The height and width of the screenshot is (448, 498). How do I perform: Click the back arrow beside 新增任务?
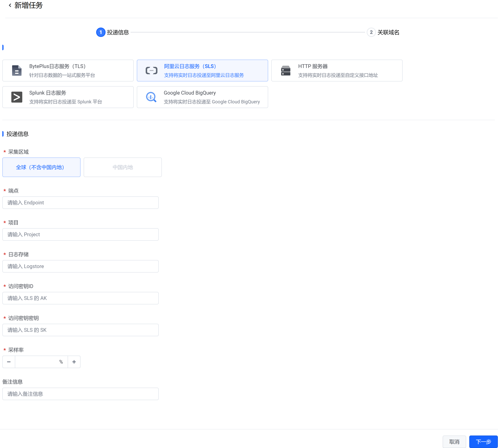tap(10, 5)
